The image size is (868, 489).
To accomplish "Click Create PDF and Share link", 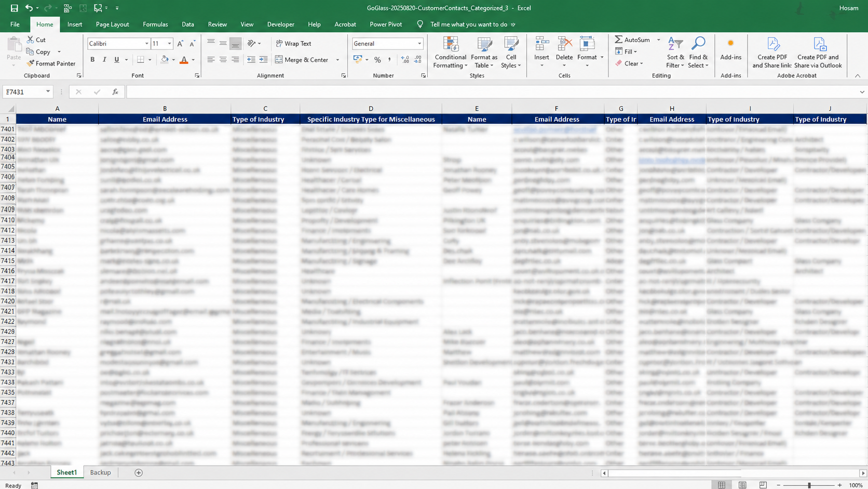I will coord(772,52).
